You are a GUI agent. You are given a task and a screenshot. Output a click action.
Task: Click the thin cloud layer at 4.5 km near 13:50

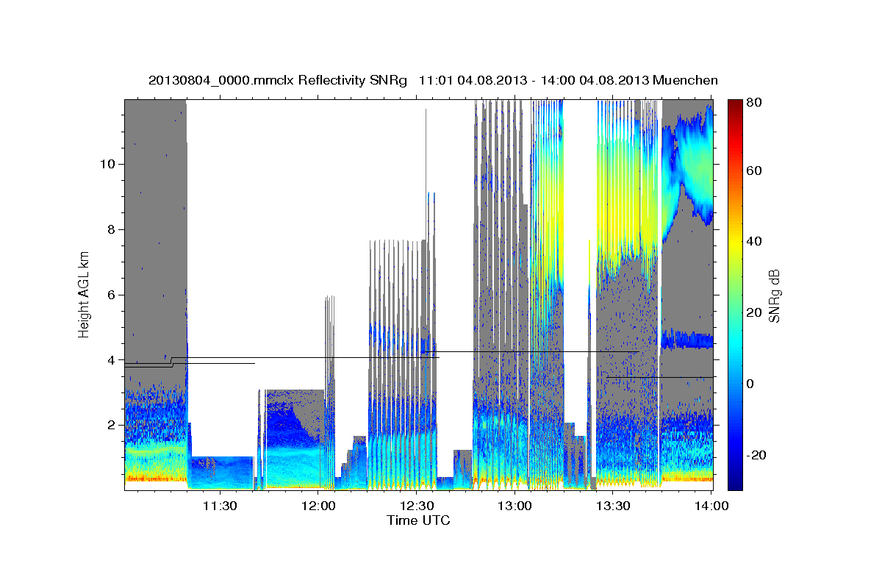point(687,340)
